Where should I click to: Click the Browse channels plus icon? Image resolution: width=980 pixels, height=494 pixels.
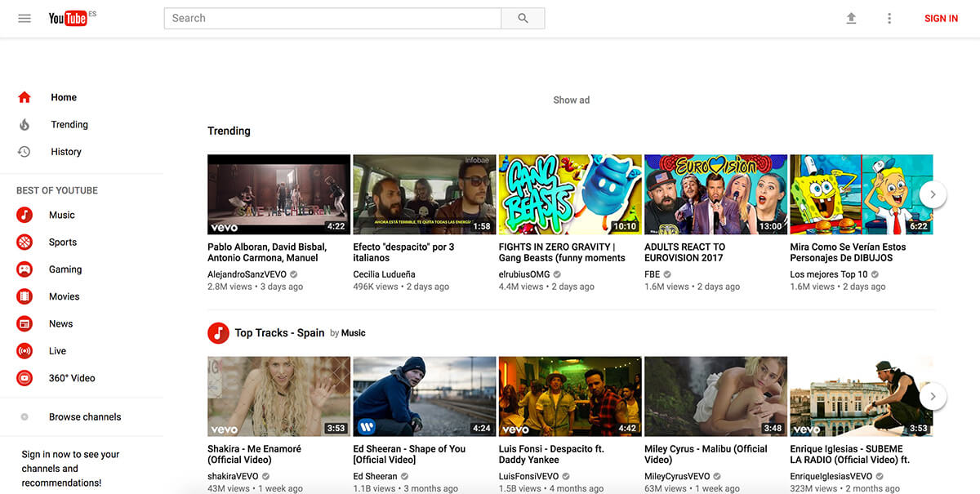[x=24, y=416]
